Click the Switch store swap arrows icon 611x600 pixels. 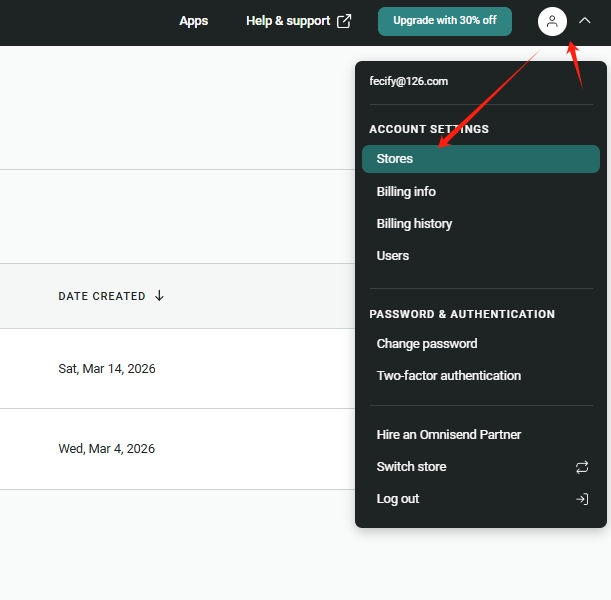582,467
